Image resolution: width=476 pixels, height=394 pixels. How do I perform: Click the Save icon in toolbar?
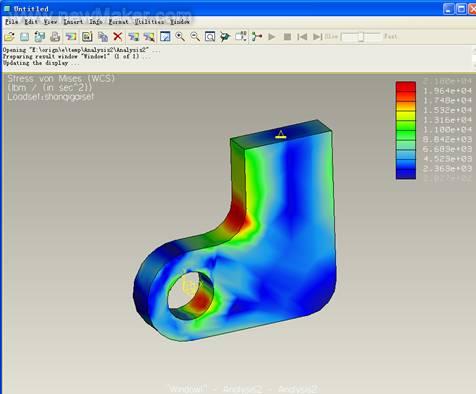(x=24, y=37)
